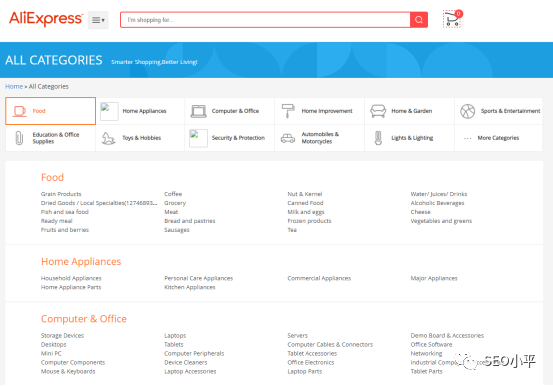This screenshot has width=553, height=386.
Task: Focus the I'm shopping for search field
Action: click(265, 20)
